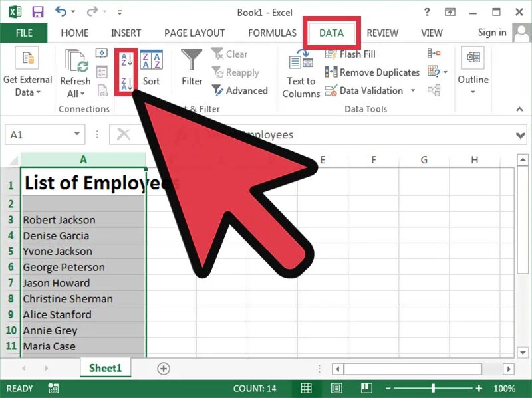
Task: Switch to the HOME tab
Action: point(74,33)
